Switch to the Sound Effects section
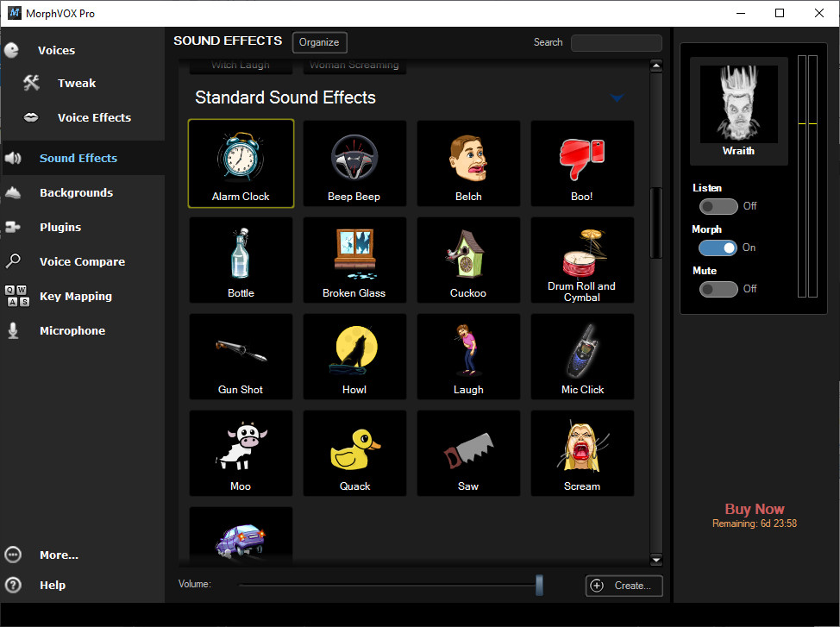The width and height of the screenshot is (840, 627). (78, 158)
